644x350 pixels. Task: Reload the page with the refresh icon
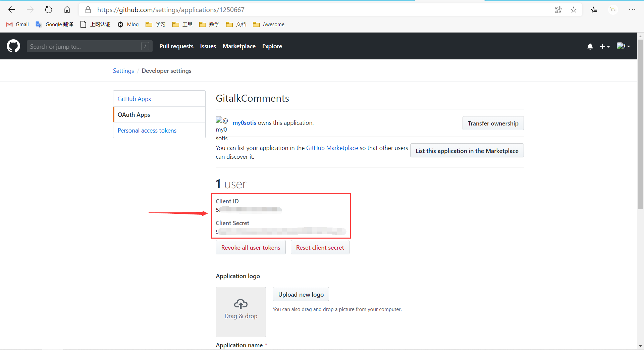(x=49, y=10)
